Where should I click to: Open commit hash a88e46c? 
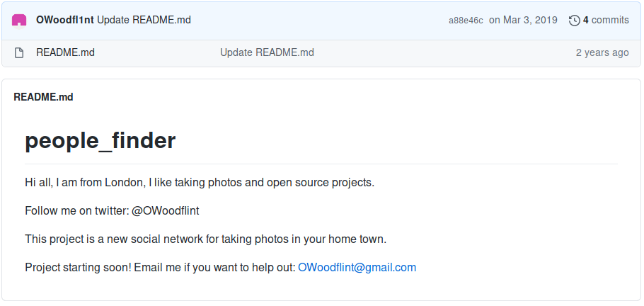coord(466,21)
